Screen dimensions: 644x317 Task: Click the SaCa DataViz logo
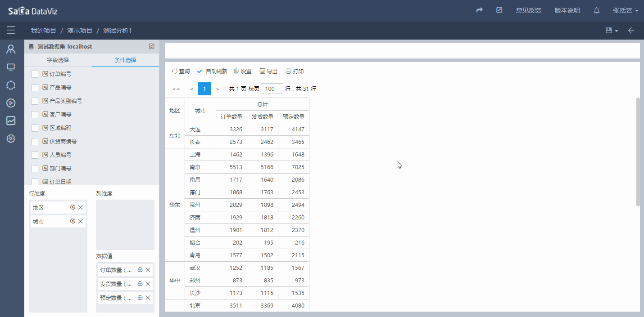point(32,11)
